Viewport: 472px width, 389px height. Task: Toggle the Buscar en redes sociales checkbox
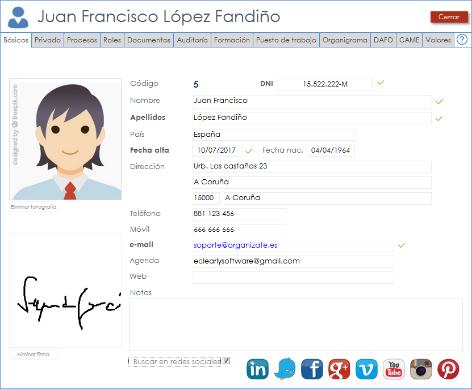tap(226, 361)
